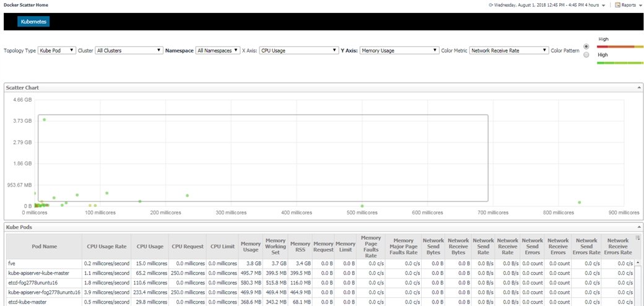Click the 68.1 MB Memory RSS cell

pyautogui.click(x=300, y=302)
